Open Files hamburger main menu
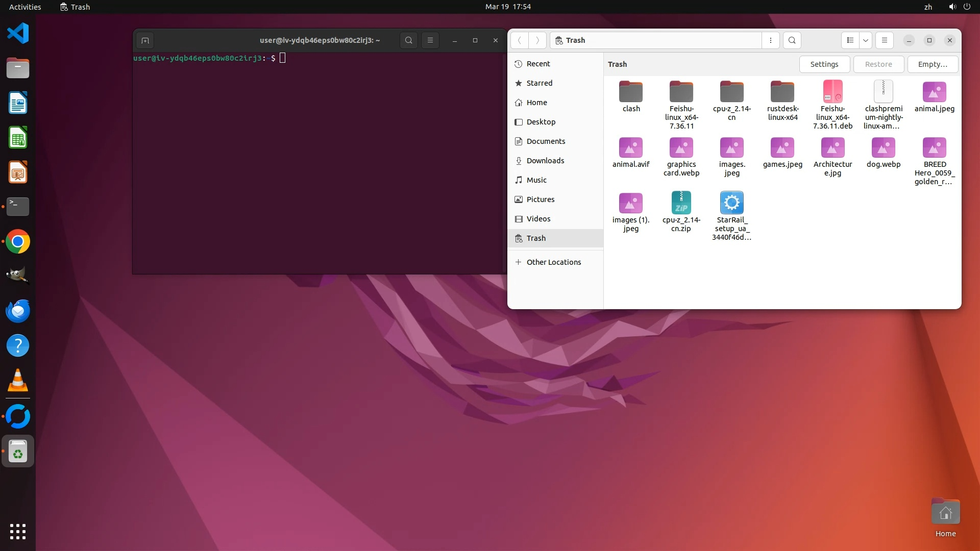Screen dimensions: 980x551 click(x=885, y=40)
